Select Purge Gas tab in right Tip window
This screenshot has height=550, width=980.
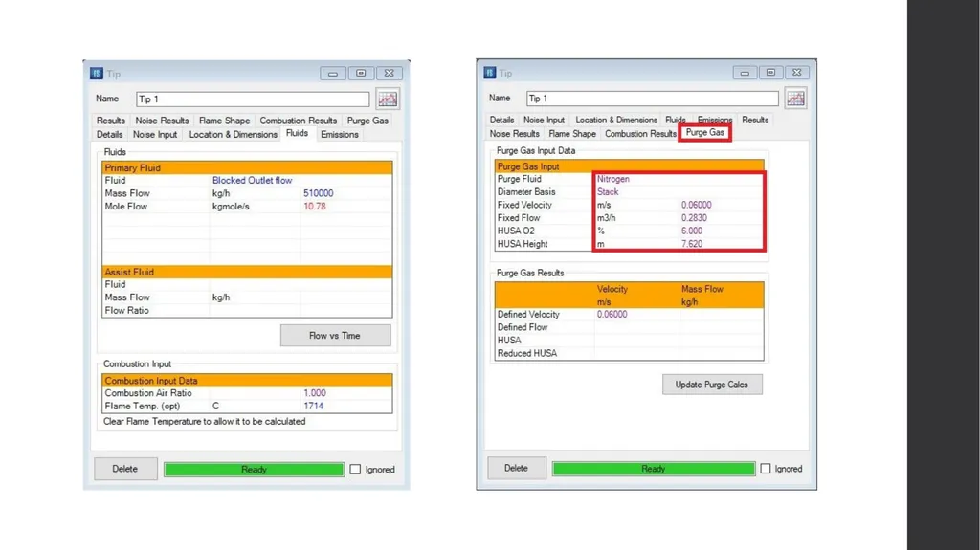[705, 133]
